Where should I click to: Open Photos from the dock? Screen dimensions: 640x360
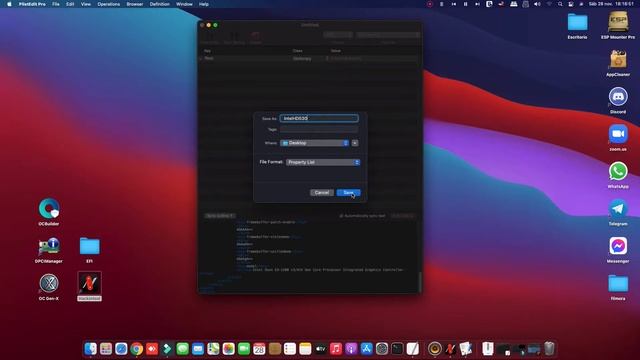click(229, 349)
